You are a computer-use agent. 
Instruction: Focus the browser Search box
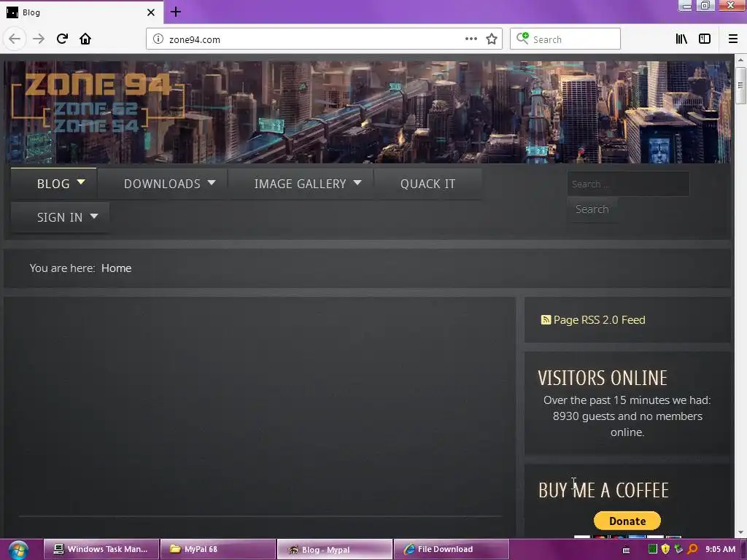(565, 39)
